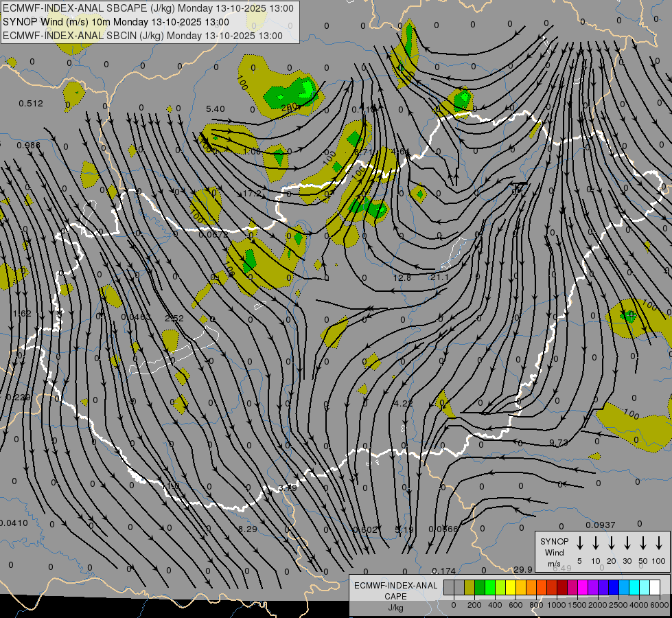Click the 'ECMWF-INDEX-ANAL' label in the CAPE legend

(x=395, y=586)
